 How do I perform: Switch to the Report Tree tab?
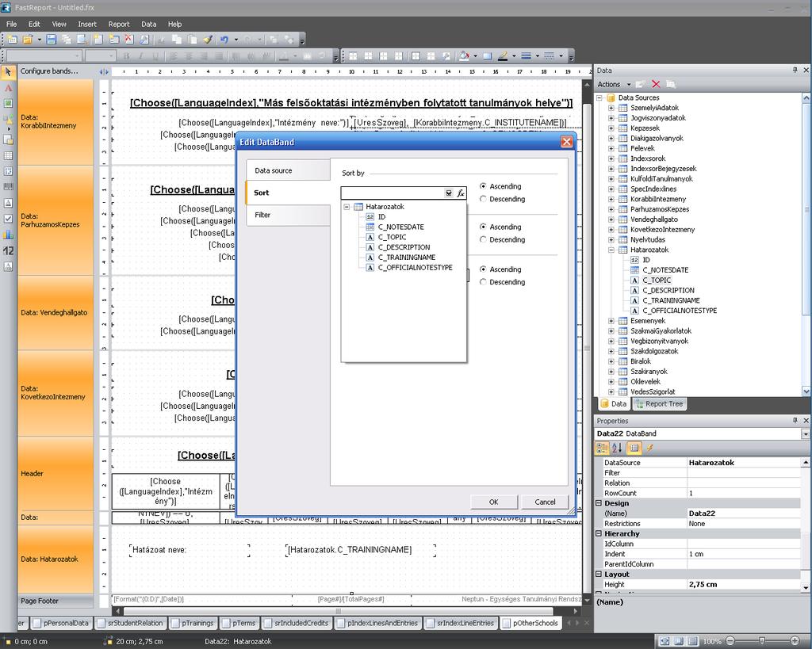point(659,403)
